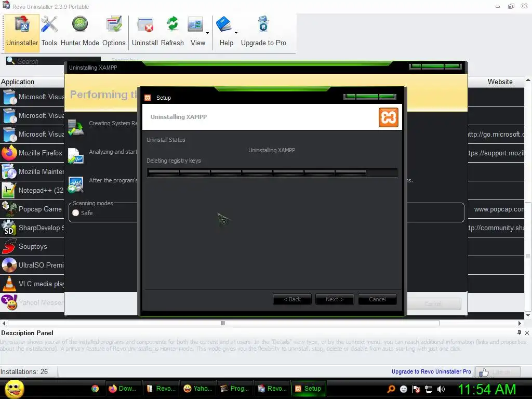532x399 pixels.
Task: Switch to the Yaho... taskbar item
Action: pyautogui.click(x=198, y=389)
